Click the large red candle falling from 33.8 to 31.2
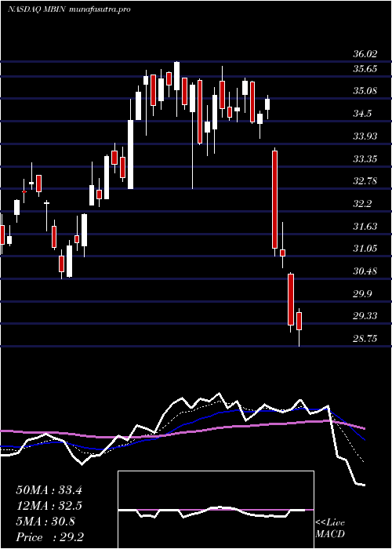Viewport: 392px width, 549px height. coord(274,199)
